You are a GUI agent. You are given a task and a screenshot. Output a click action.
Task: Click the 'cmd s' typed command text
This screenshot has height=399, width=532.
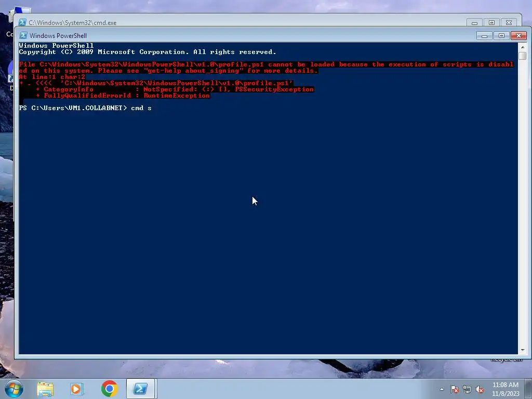141,108
